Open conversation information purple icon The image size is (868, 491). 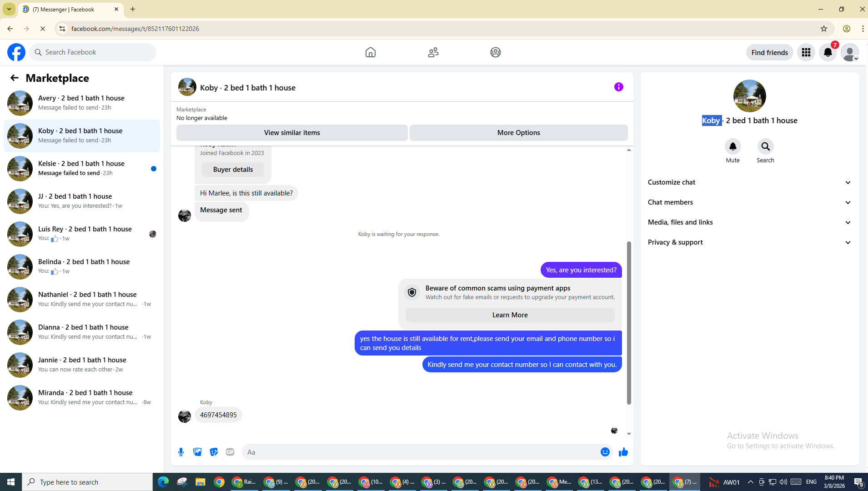[619, 87]
